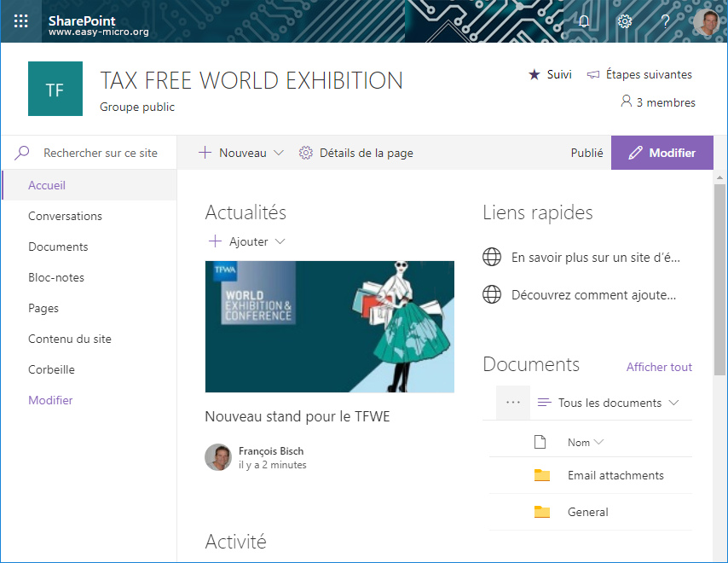Click the Email attachments folder icon
The width and height of the screenshot is (728, 563).
542,475
